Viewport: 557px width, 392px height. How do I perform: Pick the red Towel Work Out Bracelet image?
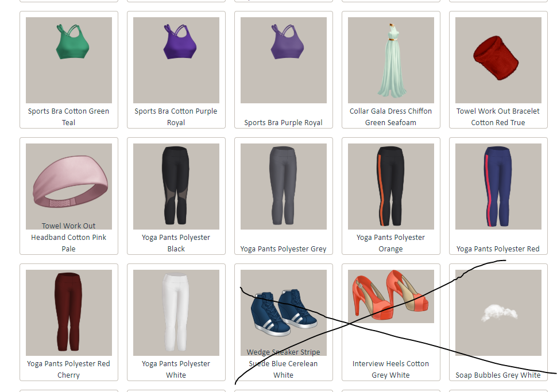(x=498, y=60)
